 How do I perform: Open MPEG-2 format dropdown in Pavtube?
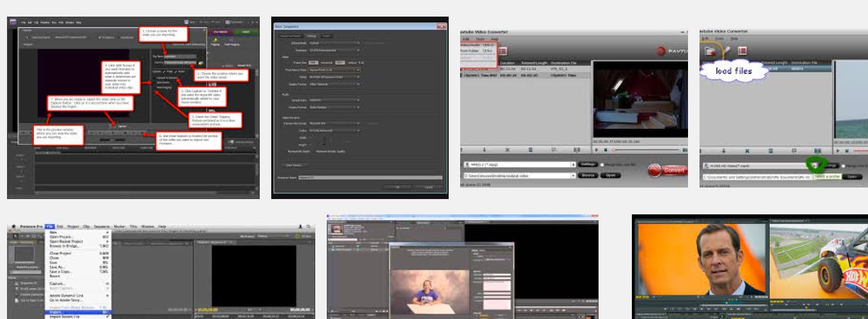tap(573, 164)
